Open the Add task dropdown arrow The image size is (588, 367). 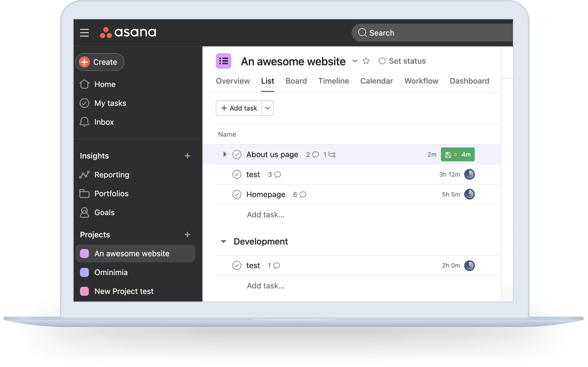[267, 108]
